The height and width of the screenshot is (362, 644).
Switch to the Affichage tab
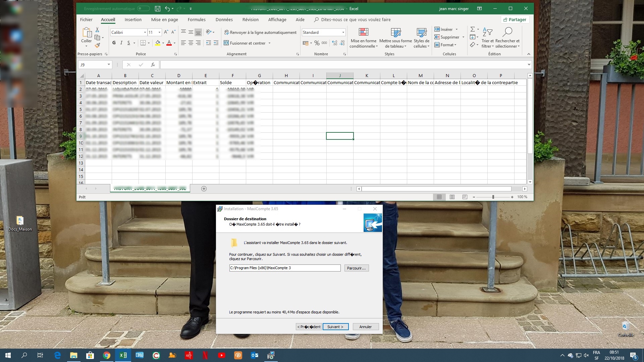(x=277, y=20)
